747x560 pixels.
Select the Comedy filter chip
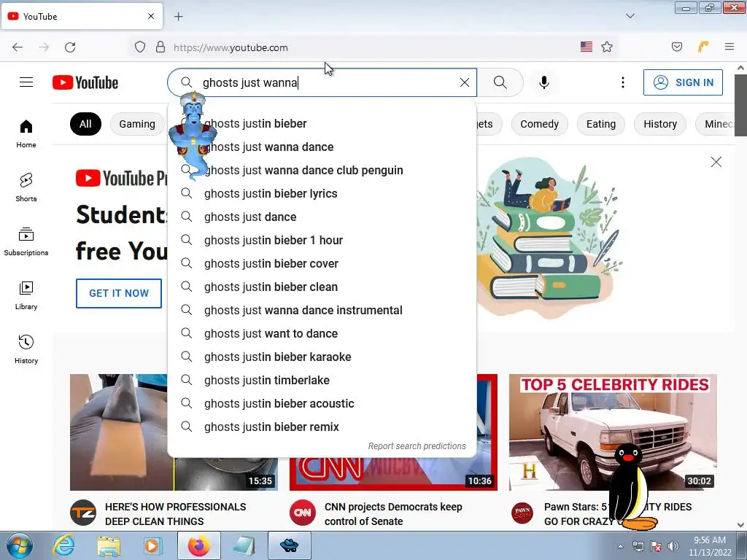[539, 124]
